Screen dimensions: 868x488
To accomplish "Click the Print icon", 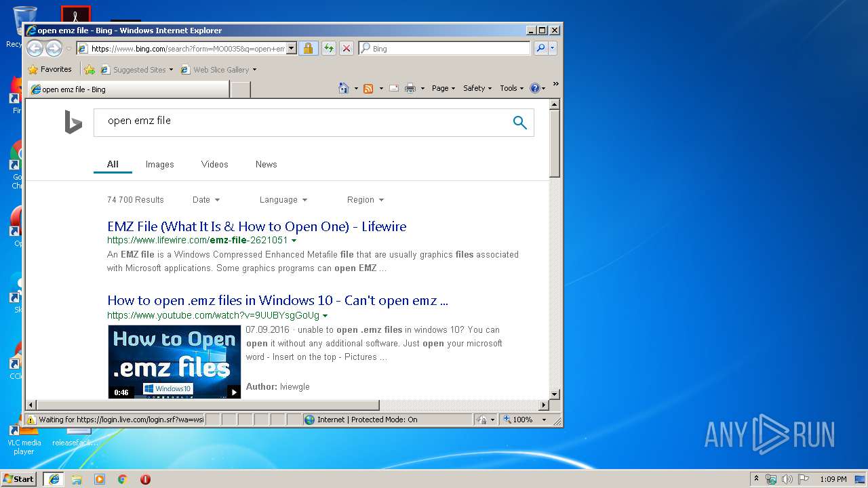I will 410,88.
